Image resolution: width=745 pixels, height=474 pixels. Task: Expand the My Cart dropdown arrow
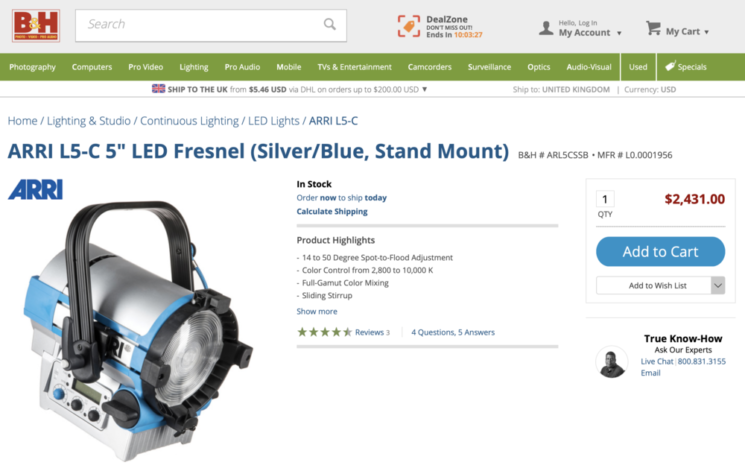click(x=707, y=32)
